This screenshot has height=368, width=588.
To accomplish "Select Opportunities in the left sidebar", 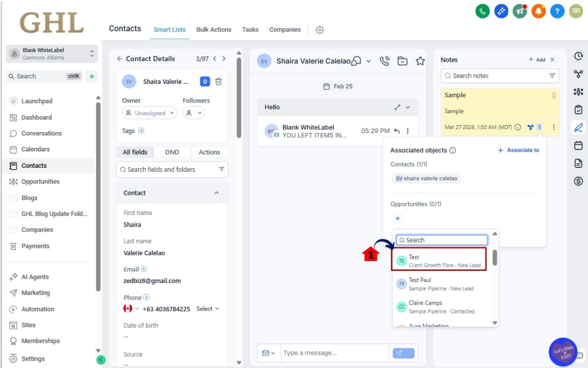I will coord(40,182).
